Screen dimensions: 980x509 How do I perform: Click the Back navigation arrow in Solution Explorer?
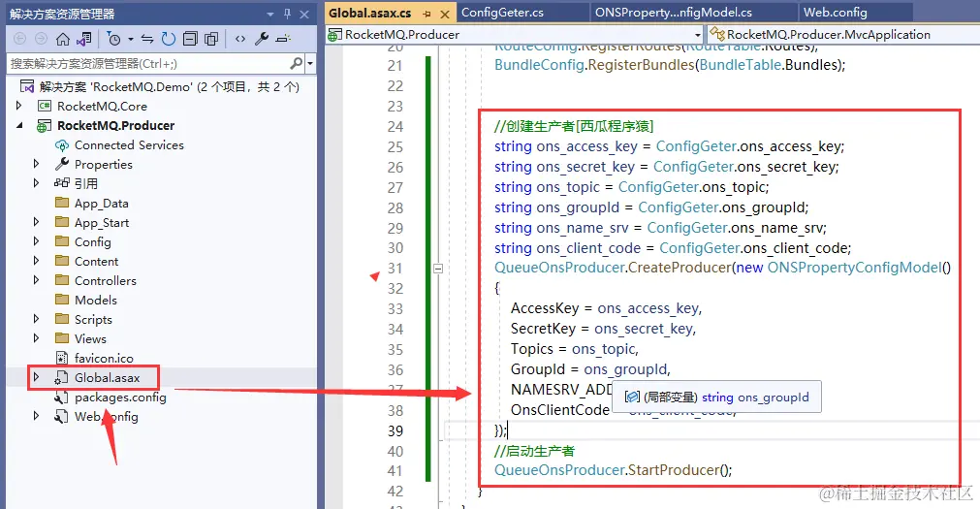[20, 40]
